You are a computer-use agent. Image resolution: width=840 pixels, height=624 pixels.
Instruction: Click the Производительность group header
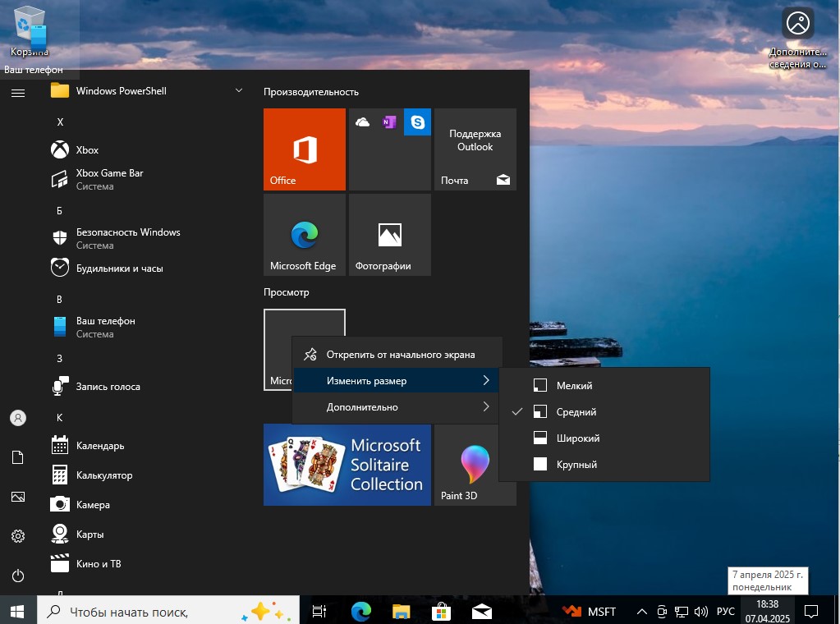[310, 92]
